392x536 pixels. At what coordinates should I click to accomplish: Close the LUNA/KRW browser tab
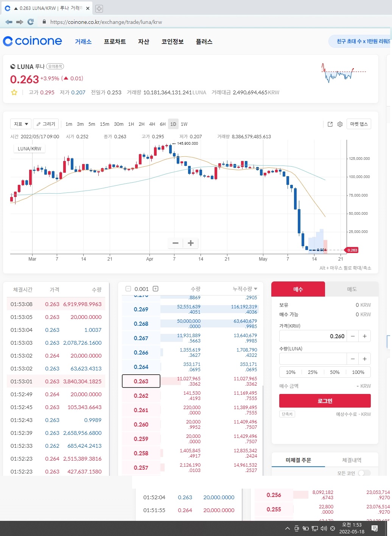[x=87, y=8]
